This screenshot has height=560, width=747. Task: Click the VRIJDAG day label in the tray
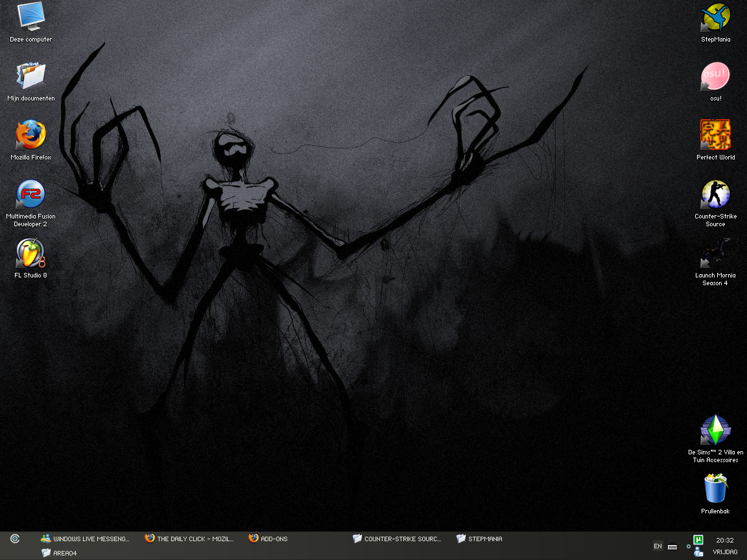click(x=725, y=552)
